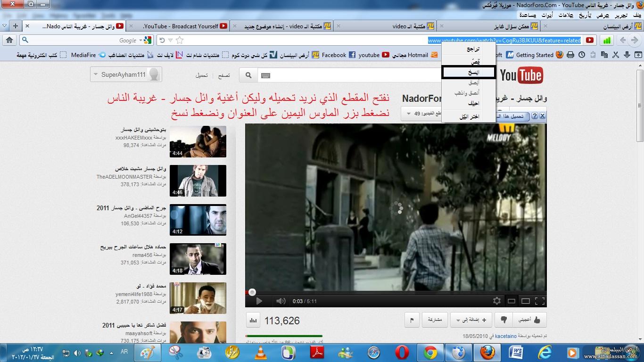
Task: Open a new tab with the plus button
Action: click(x=15, y=26)
